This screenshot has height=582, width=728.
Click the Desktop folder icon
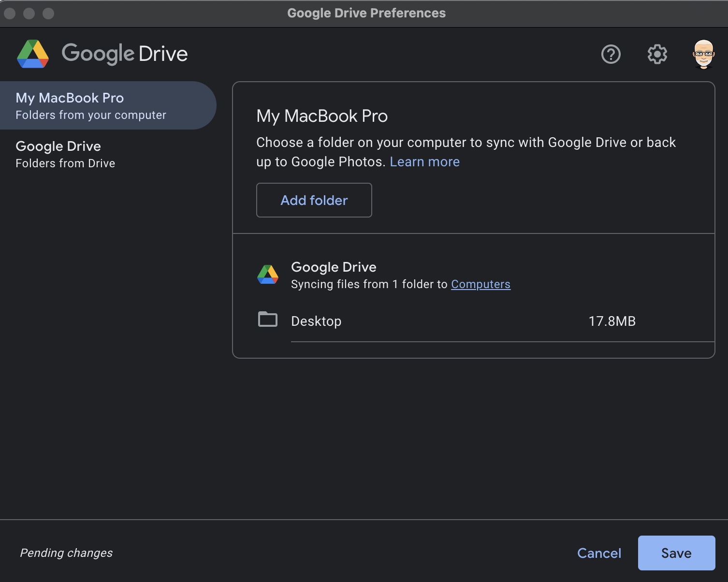[x=268, y=320]
